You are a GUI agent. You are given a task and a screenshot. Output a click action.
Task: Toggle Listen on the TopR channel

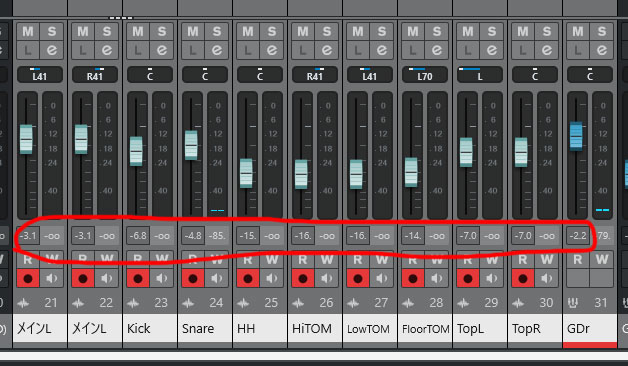tap(523, 50)
